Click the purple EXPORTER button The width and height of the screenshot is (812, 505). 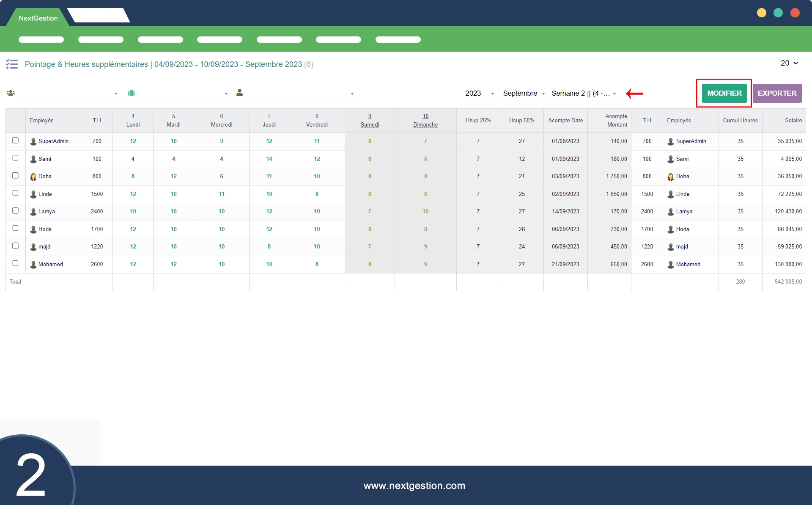(777, 94)
